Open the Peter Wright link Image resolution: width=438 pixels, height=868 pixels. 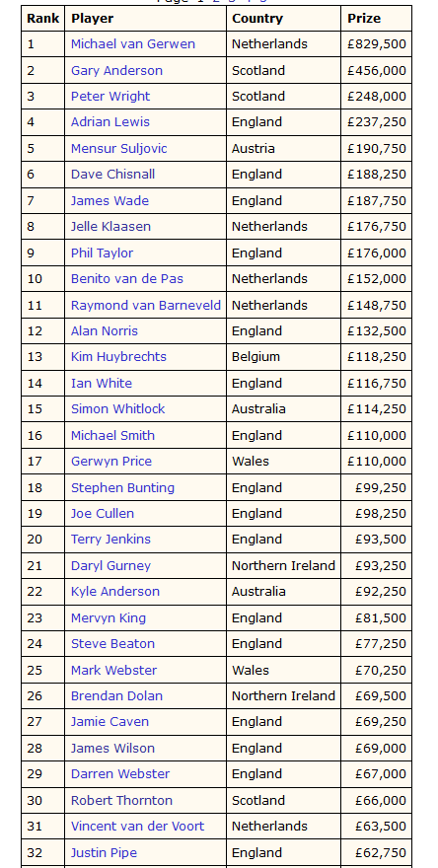[110, 97]
